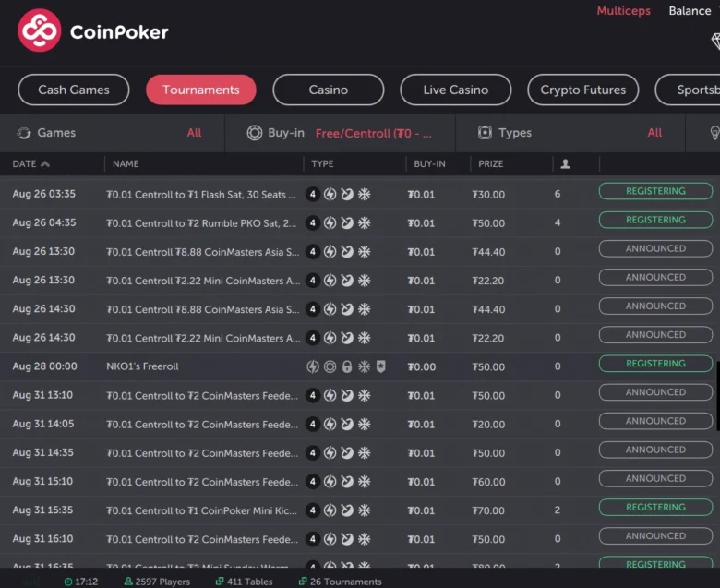Click ANNOUNCED button for Aug 31 13:10 tournament
720x588 pixels.
click(x=655, y=392)
